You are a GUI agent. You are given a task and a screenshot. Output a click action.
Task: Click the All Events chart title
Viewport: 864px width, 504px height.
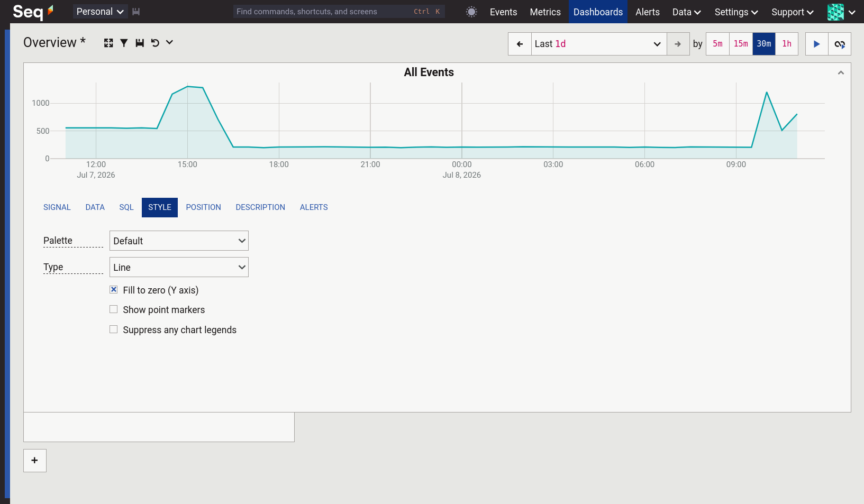tap(429, 72)
